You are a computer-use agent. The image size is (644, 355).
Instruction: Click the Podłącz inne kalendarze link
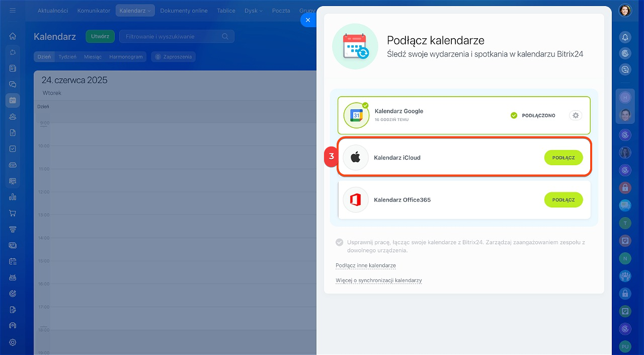[x=366, y=265]
